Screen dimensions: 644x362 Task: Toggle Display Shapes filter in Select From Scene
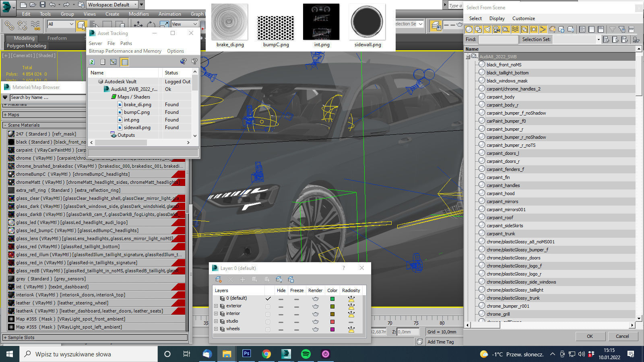coord(478,29)
